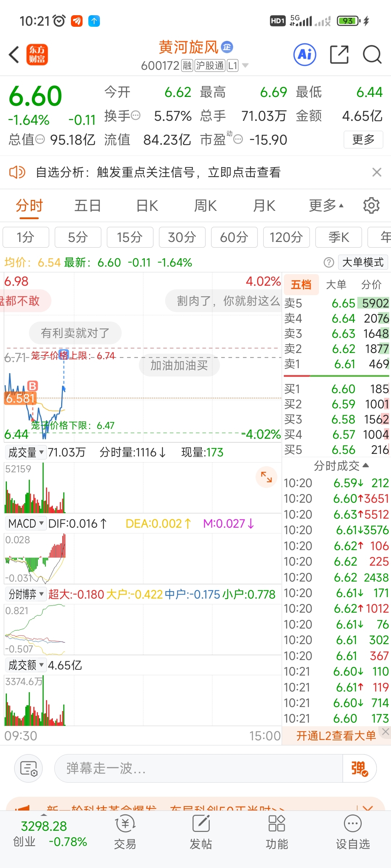Tap the 融 margin badge
Screen dimensions: 391x868
187,65
